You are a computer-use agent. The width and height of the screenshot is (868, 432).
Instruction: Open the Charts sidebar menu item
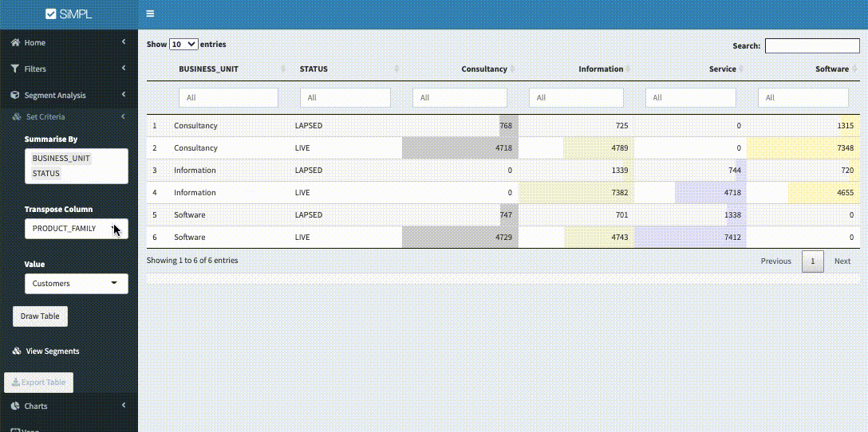[69, 406]
